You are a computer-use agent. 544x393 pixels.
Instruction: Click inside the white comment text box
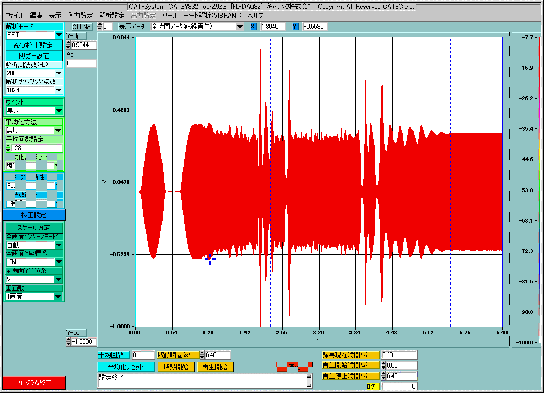click(x=202, y=381)
